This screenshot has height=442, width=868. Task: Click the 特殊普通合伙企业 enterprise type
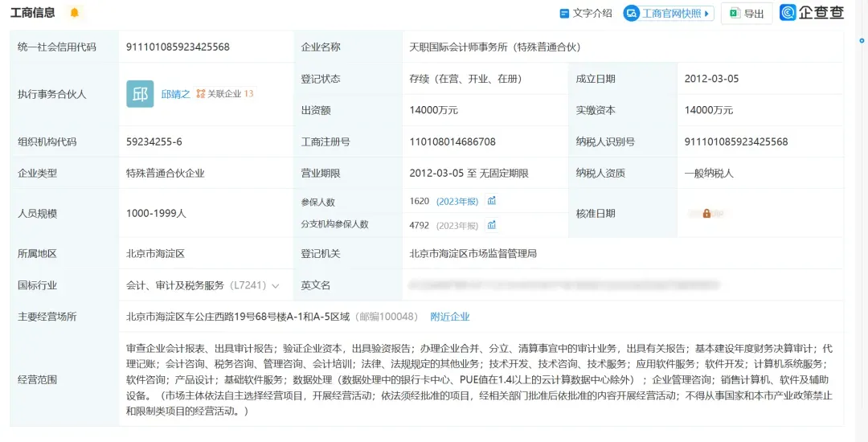(166, 173)
